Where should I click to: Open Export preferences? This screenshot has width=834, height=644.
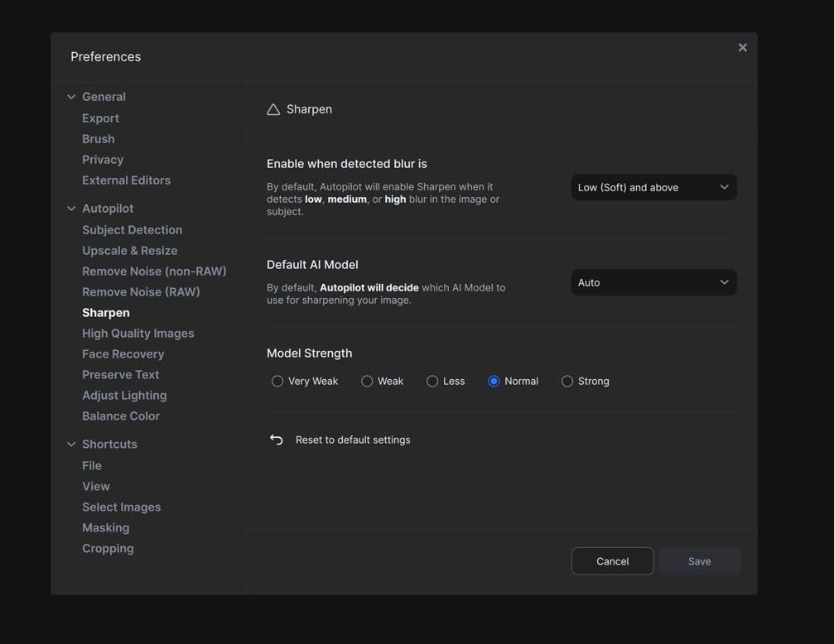[100, 118]
